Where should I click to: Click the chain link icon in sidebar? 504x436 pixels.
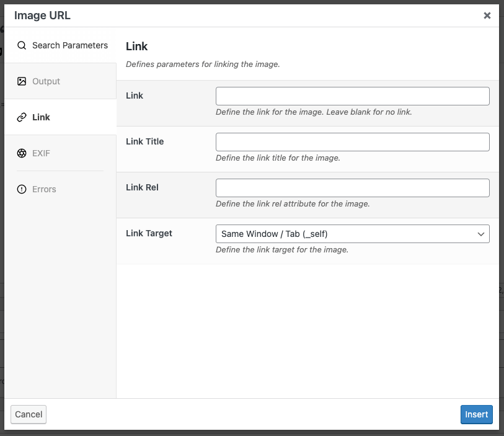pyautogui.click(x=22, y=117)
